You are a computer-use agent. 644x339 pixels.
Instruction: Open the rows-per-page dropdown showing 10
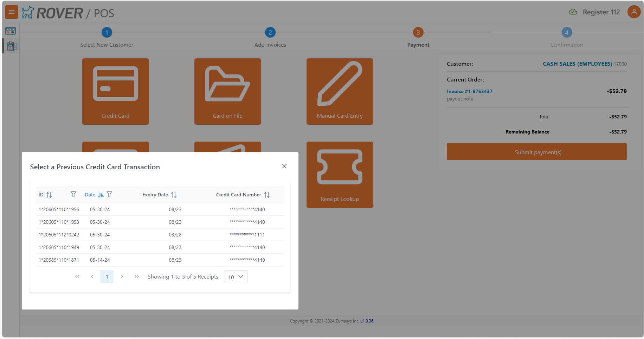(236, 277)
